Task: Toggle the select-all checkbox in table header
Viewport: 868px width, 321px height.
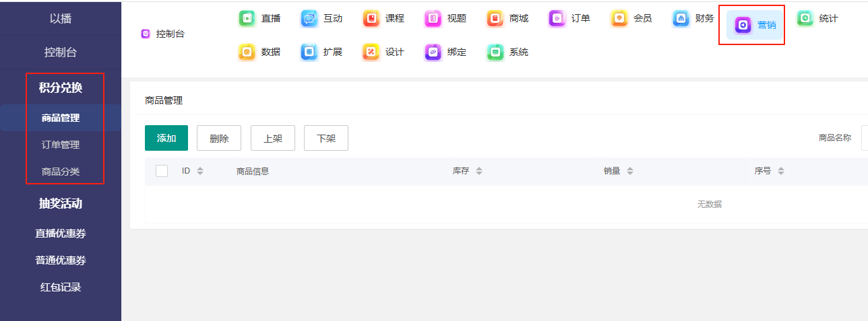Action: coord(162,171)
